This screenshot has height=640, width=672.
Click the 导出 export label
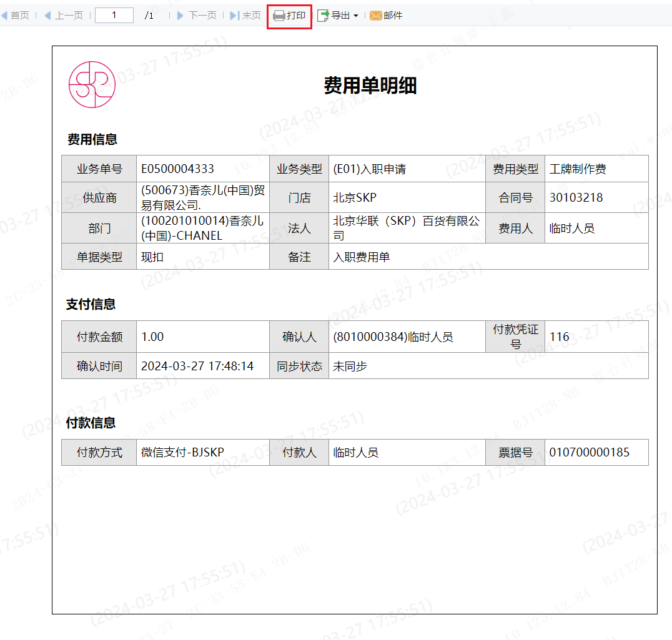coord(341,16)
